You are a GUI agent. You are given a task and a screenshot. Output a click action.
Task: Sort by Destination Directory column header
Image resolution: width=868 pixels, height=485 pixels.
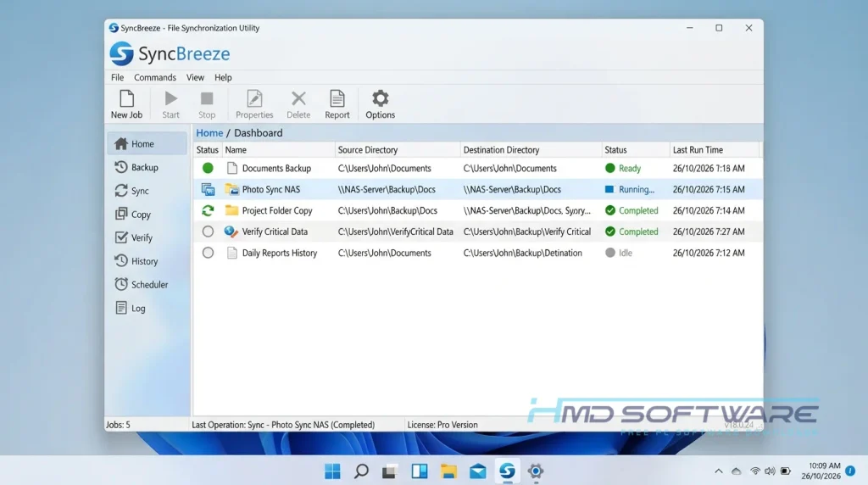coord(531,150)
